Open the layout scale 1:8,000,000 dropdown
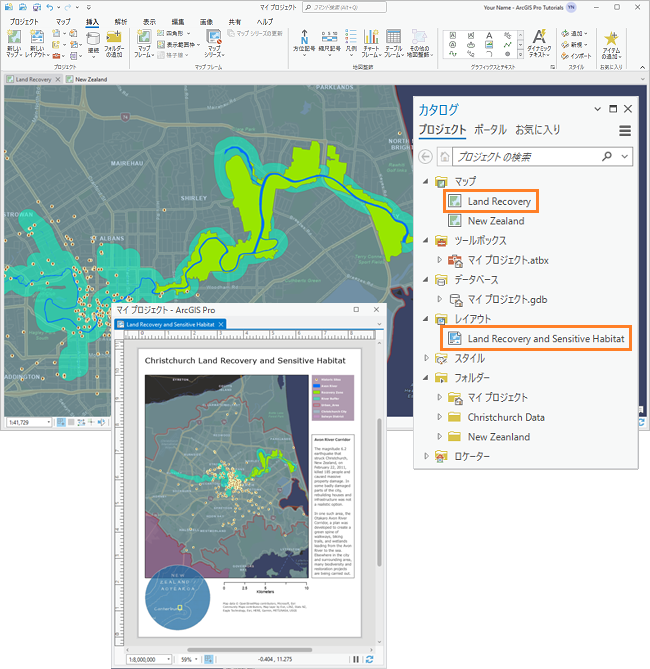The height and width of the screenshot is (669, 650). [x=169, y=660]
